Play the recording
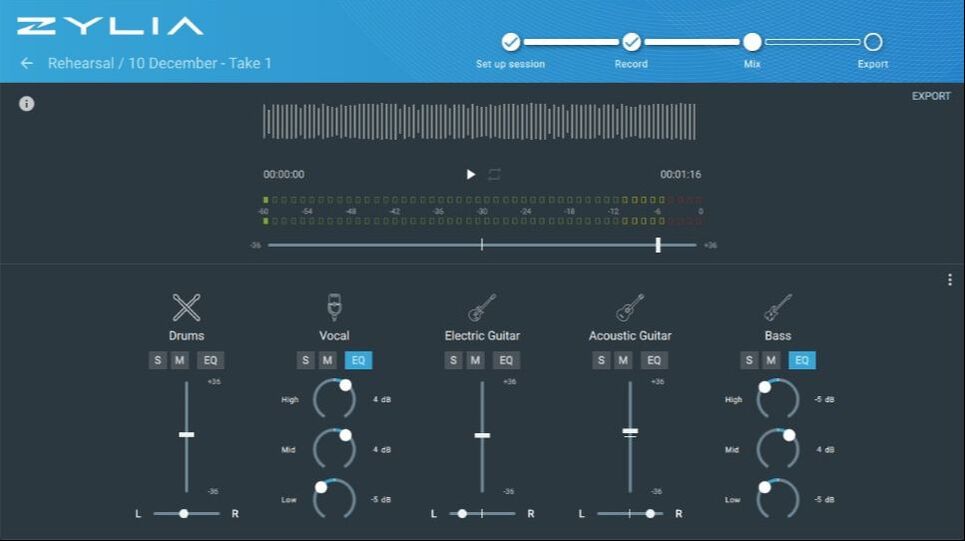 (470, 175)
